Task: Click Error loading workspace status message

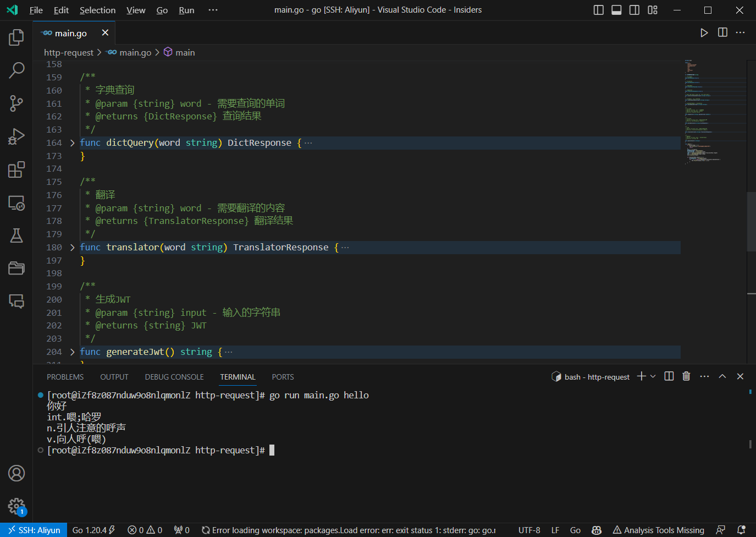Action: pyautogui.click(x=349, y=530)
